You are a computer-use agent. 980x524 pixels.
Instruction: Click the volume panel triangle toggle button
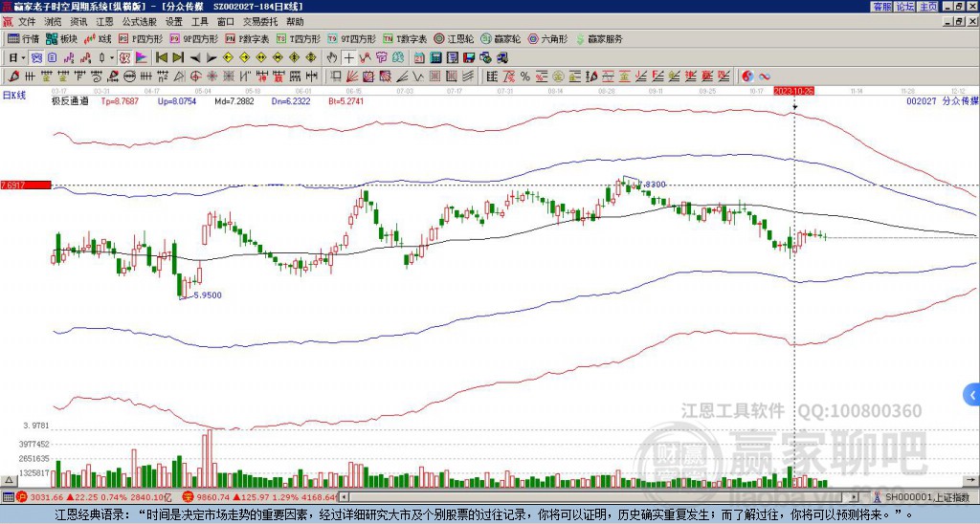(x=9, y=480)
